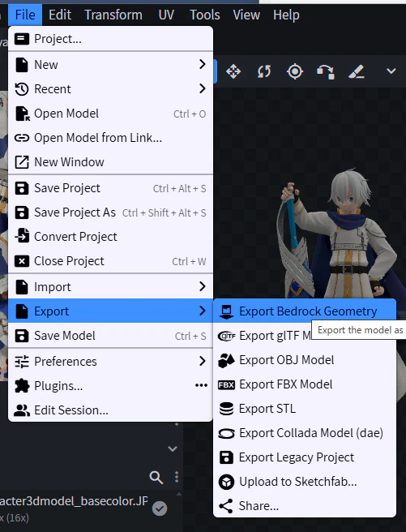Viewport: 406px width, 532px height.
Task: Choose New Window in File menu
Action: point(110,162)
